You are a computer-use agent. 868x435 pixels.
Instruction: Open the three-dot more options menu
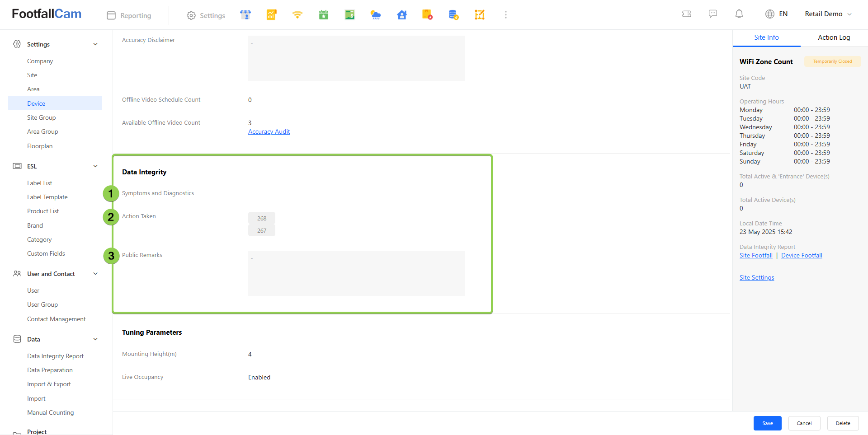(x=506, y=15)
